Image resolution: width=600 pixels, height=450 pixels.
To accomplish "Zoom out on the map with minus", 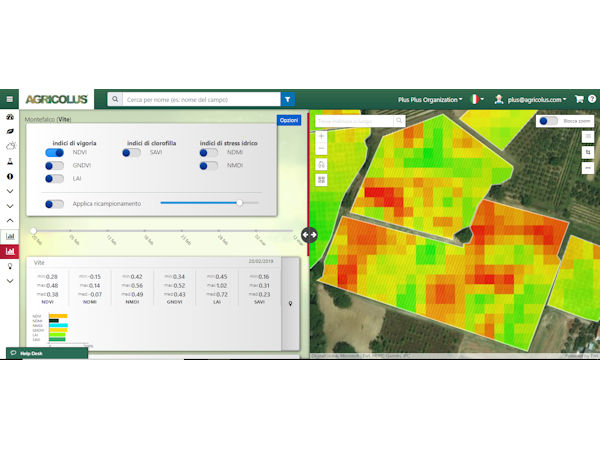I will point(321,148).
